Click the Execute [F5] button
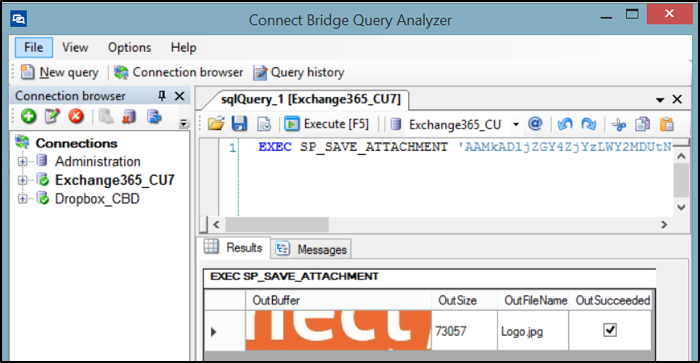The width and height of the screenshot is (700, 363). point(327,124)
